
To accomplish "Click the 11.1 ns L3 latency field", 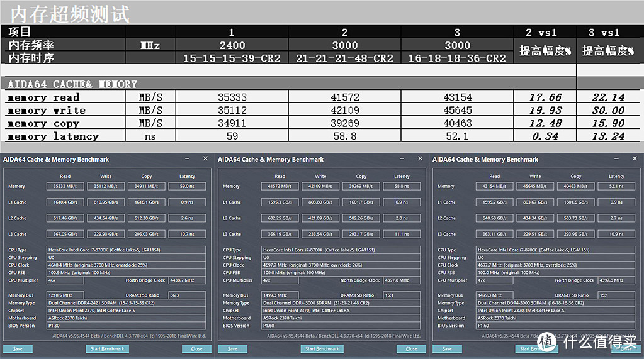I will tap(402, 235).
